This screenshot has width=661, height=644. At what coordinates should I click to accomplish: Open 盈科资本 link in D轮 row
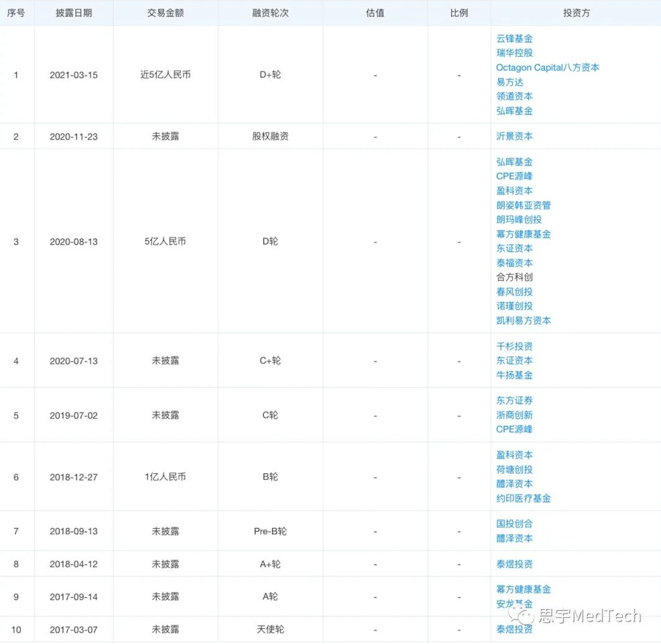click(x=514, y=191)
